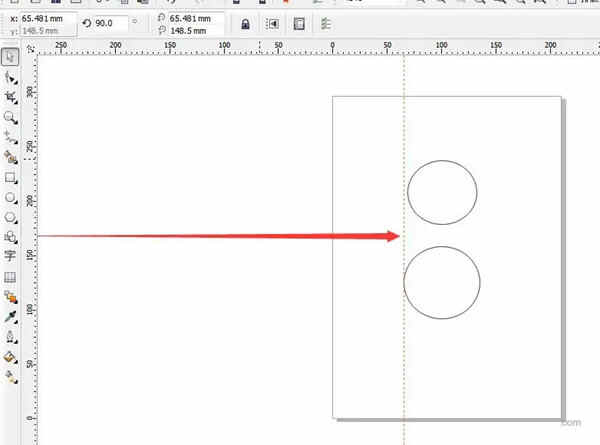Expand the Shape tool flyout
This screenshot has width=600, height=445.
[10, 77]
